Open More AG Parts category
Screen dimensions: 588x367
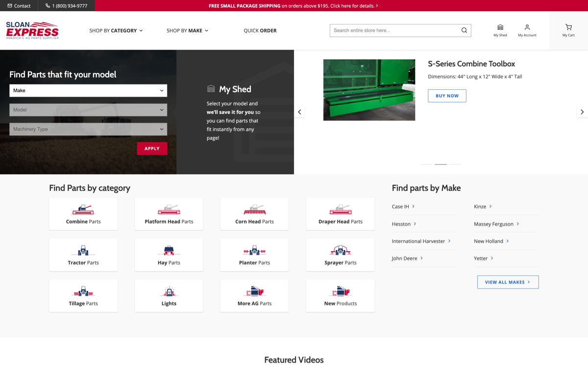(x=254, y=296)
